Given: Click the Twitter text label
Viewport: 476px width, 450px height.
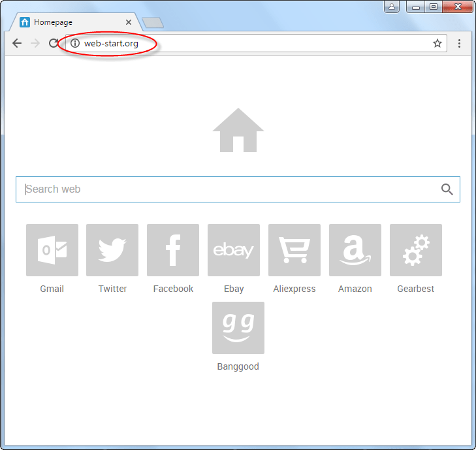Looking at the screenshot, I should (112, 289).
